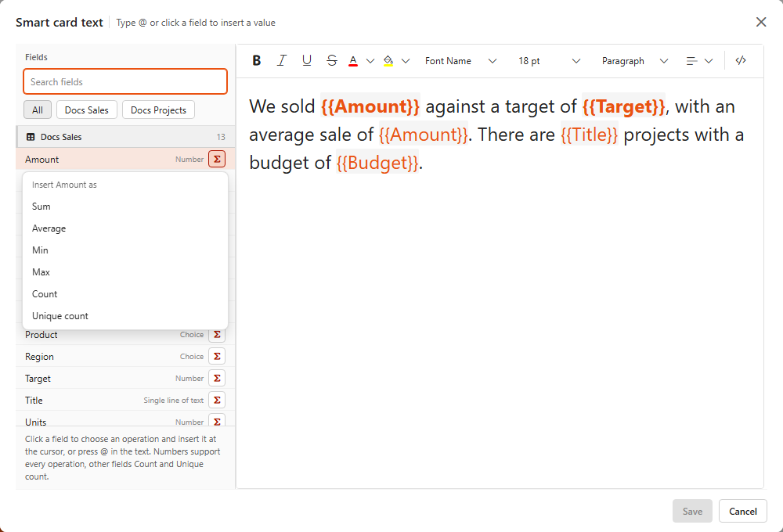783x532 pixels.
Task: Click the sigma icon for Amount
Action: pyautogui.click(x=217, y=159)
